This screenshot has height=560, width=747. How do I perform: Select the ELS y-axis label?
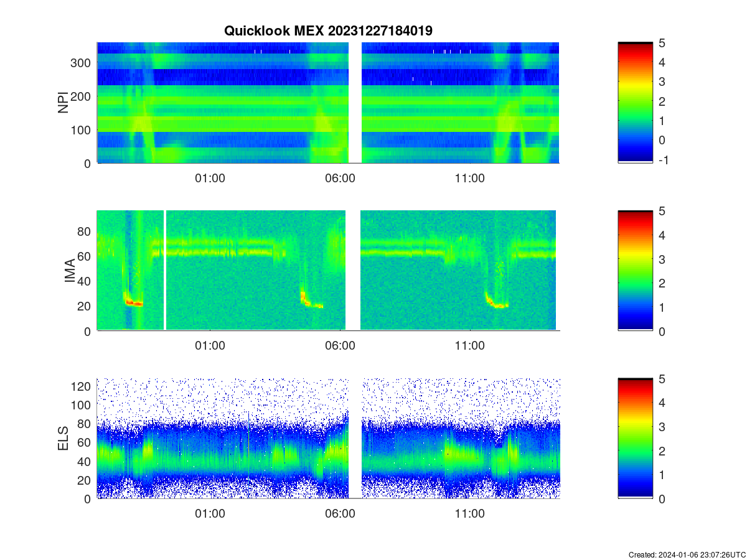click(x=63, y=438)
